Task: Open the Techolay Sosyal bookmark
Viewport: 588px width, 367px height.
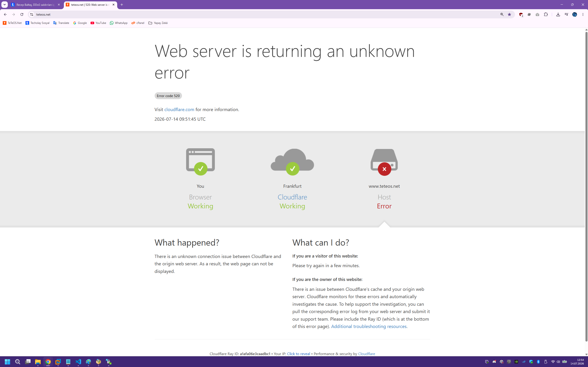Action: tap(37, 23)
